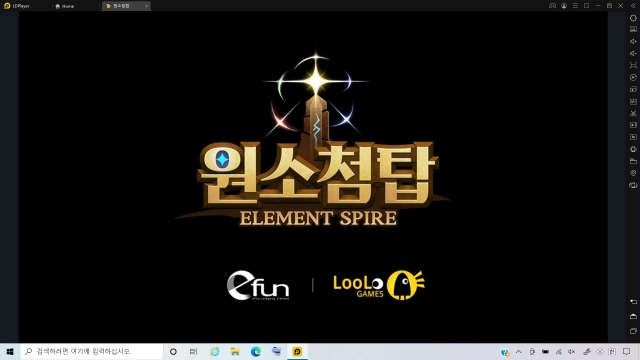Click the Android home button icon
Image resolution: width=640 pixels, height=360 pixels.
[633, 316]
